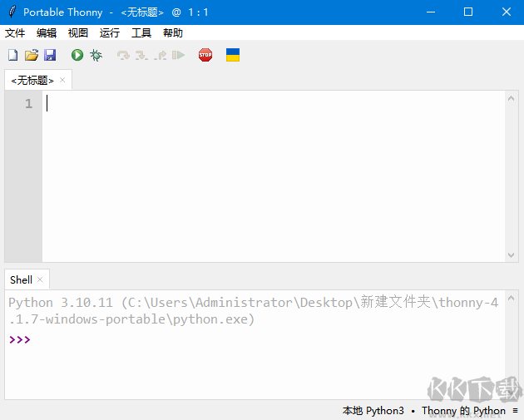The height and width of the screenshot is (420, 524).
Task: Select the <无标题> editor tab
Action: [x=32, y=80]
